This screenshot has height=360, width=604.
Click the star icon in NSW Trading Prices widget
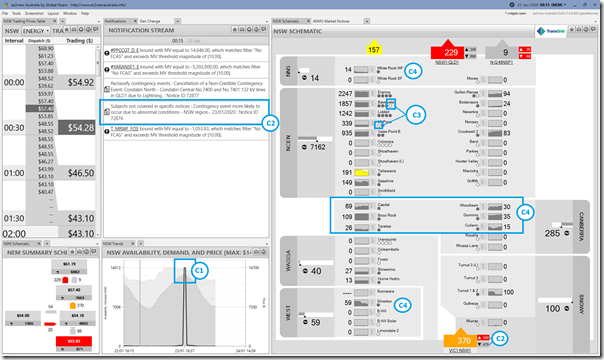coord(67,30)
